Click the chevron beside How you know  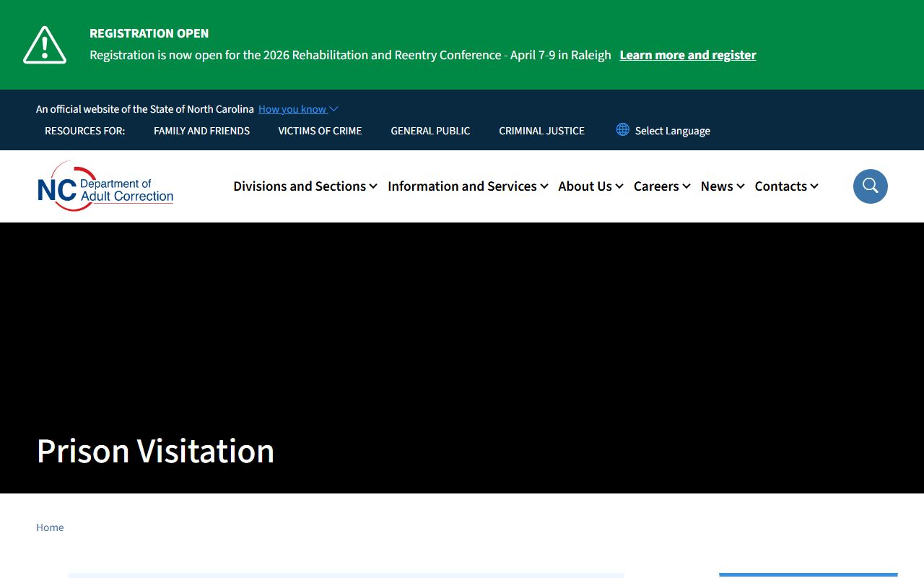[x=334, y=109]
